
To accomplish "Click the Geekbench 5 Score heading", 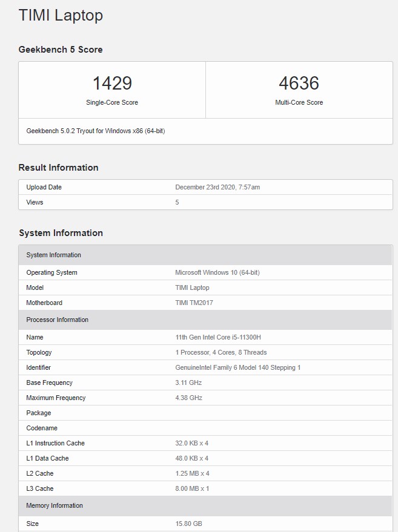I will tap(61, 50).
